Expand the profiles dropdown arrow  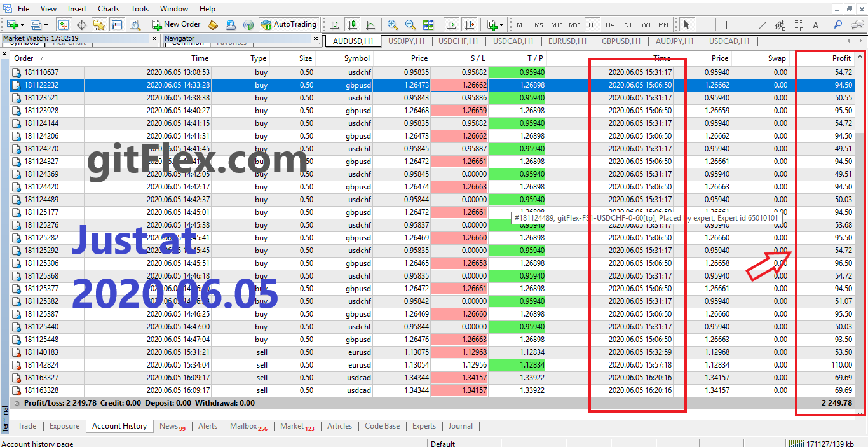tap(45, 25)
